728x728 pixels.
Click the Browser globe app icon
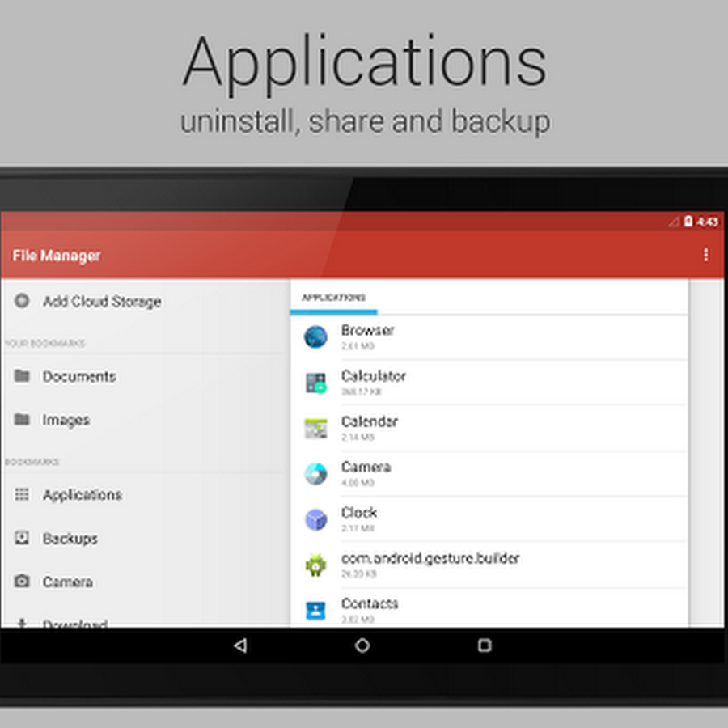[315, 336]
